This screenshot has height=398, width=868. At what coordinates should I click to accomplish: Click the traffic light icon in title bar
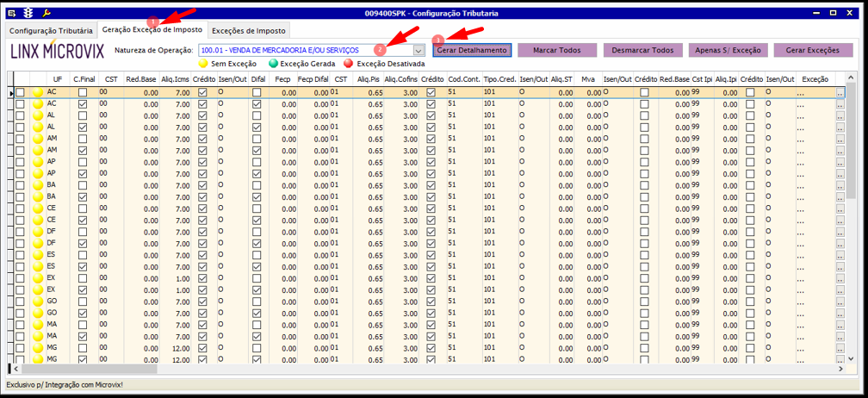pyautogui.click(x=28, y=14)
